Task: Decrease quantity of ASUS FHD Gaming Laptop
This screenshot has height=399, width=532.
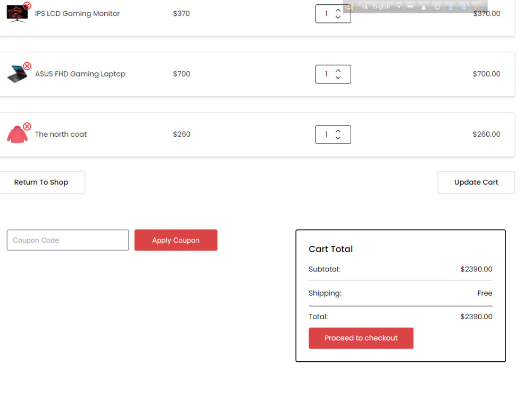Action: click(x=338, y=77)
